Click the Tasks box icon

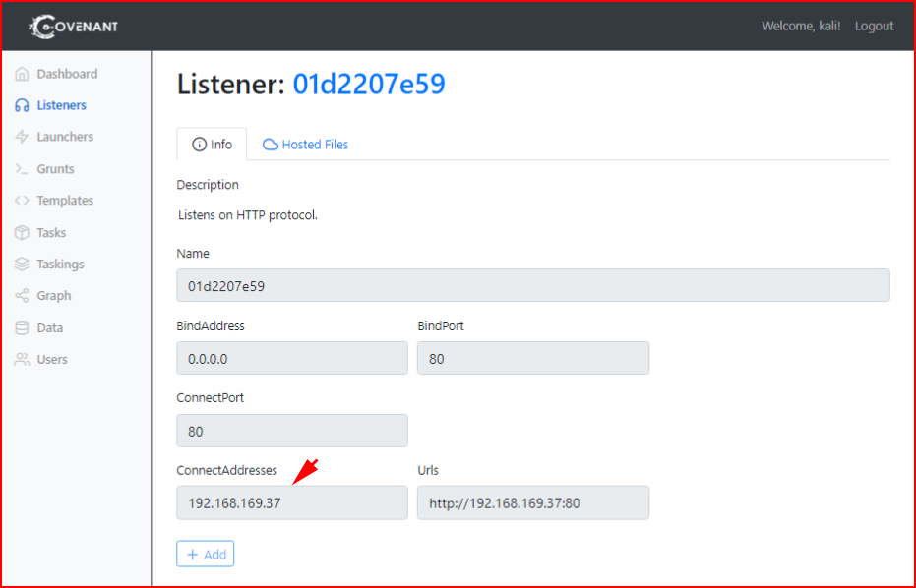tap(22, 232)
